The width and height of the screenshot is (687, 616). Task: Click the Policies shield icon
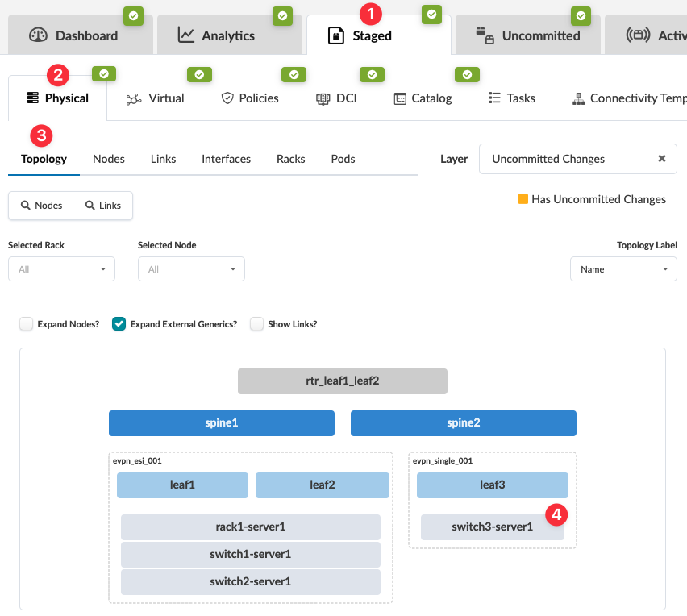point(227,98)
